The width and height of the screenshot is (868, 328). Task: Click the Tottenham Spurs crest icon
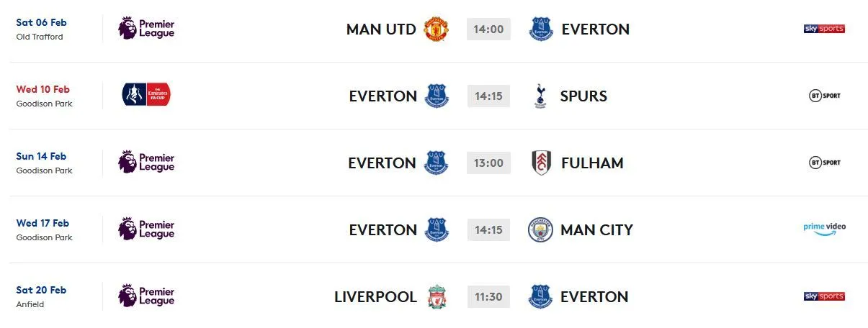tap(539, 96)
